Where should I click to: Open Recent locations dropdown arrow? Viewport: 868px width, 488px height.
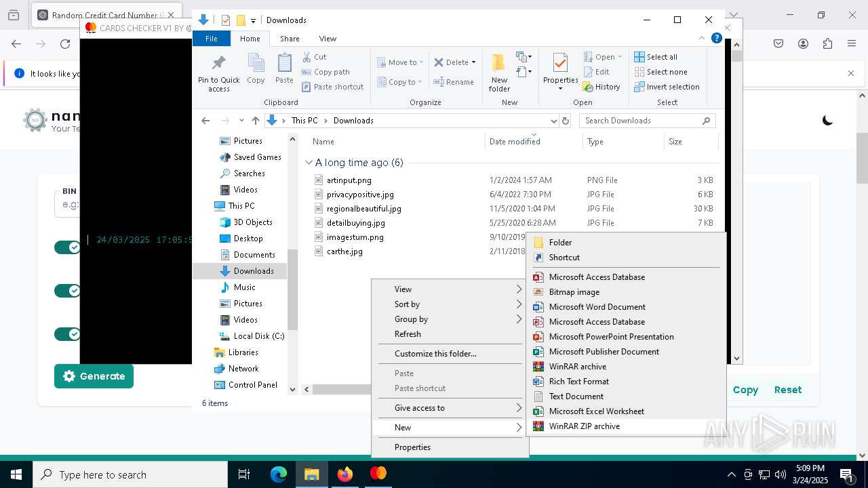[x=241, y=121]
